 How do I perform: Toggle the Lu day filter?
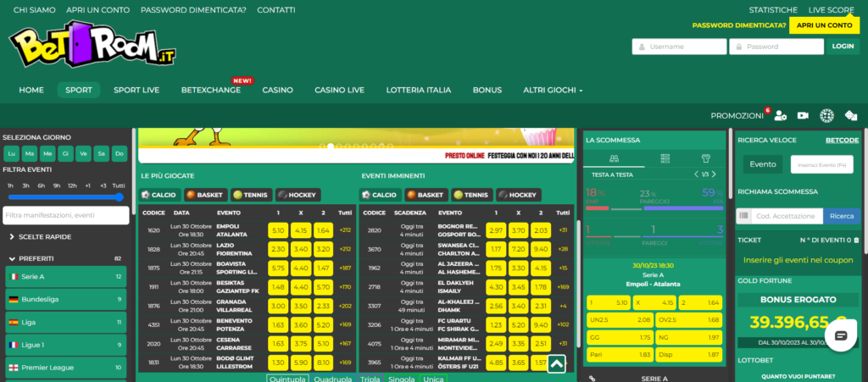pos(12,153)
